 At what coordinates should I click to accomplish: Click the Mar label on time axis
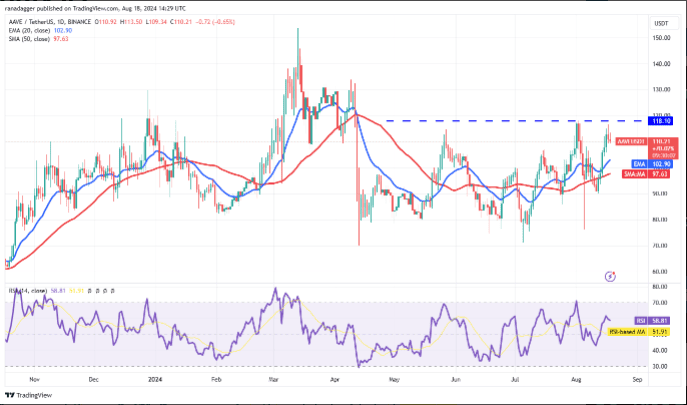[x=273, y=380]
